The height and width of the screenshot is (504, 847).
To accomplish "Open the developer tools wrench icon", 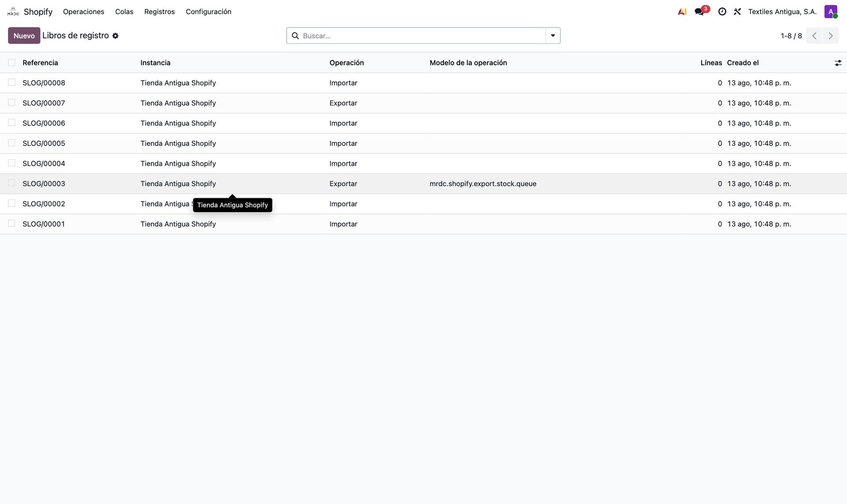I will pos(737,11).
